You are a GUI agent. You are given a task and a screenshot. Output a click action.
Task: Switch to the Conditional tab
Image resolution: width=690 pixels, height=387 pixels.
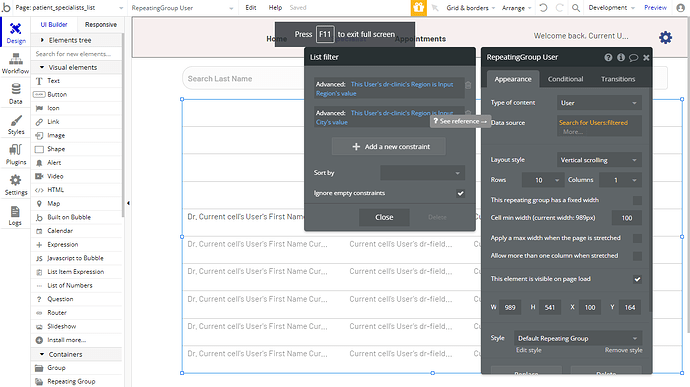click(565, 79)
